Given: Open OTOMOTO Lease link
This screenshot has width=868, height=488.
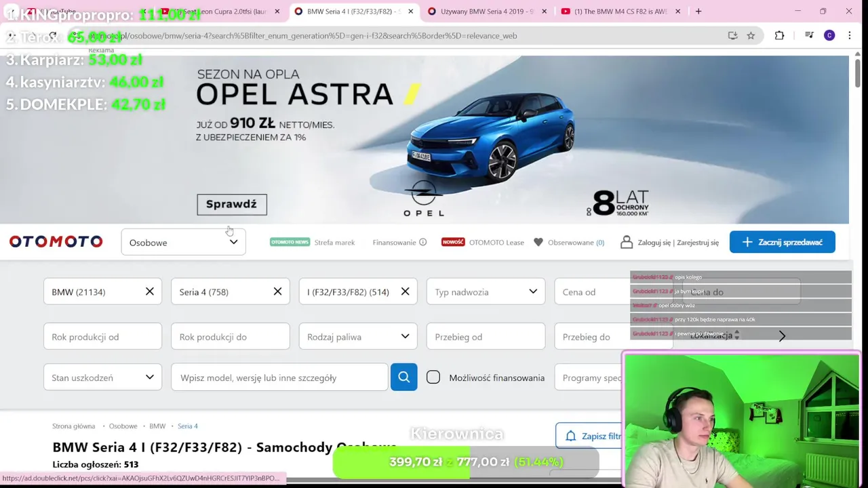Looking at the screenshot, I should (x=496, y=242).
